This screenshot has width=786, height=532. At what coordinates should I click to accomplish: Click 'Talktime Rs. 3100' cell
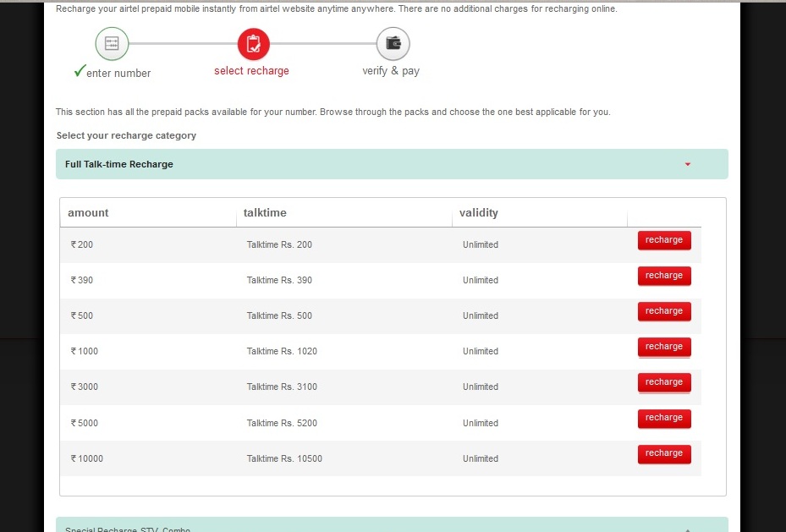click(x=282, y=387)
